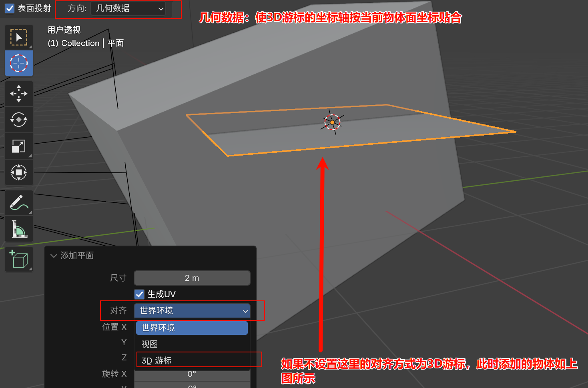588x388 pixels.
Task: Select the 3D cursor tool
Action: 19,63
